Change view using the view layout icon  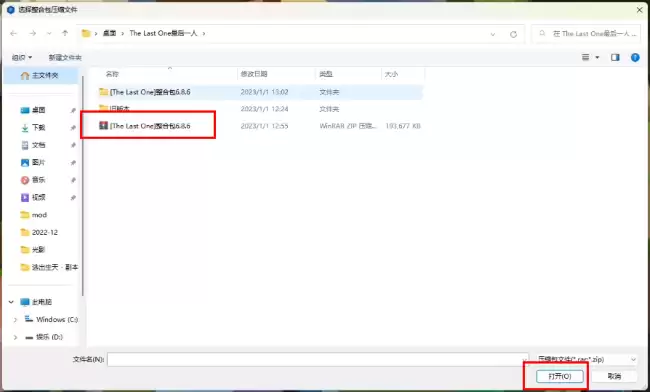(x=585, y=57)
